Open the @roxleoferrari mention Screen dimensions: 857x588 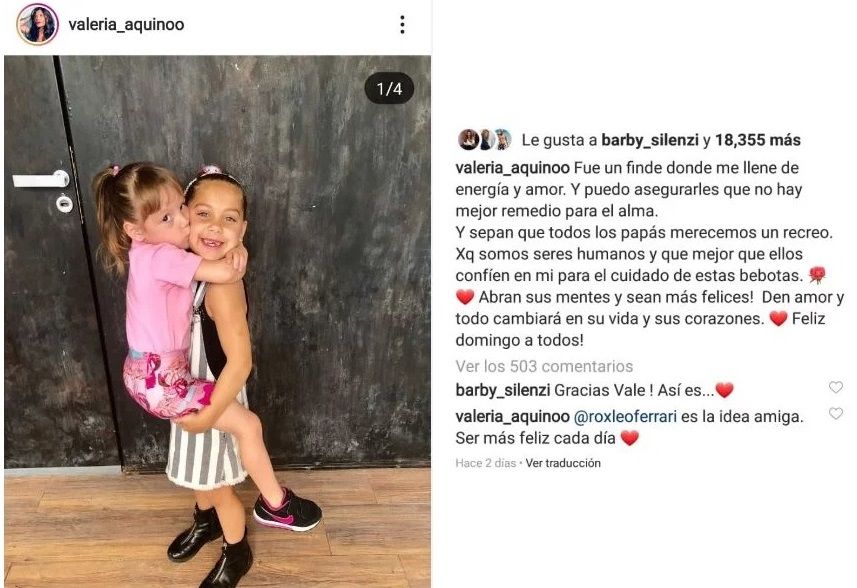click(x=625, y=417)
